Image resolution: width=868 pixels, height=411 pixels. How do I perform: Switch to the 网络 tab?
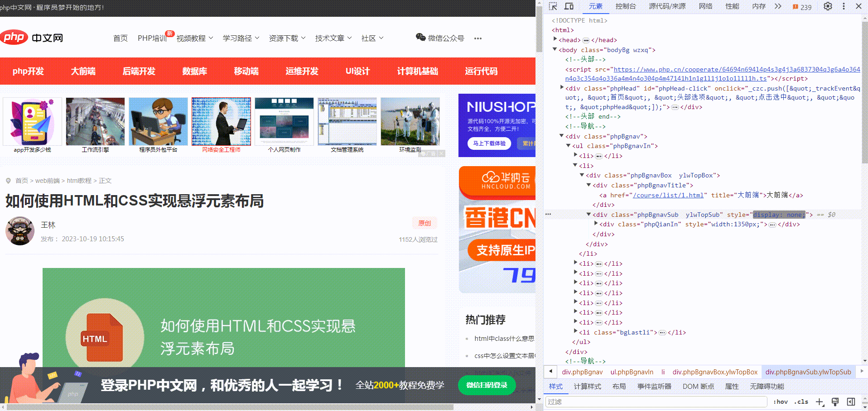coord(706,6)
